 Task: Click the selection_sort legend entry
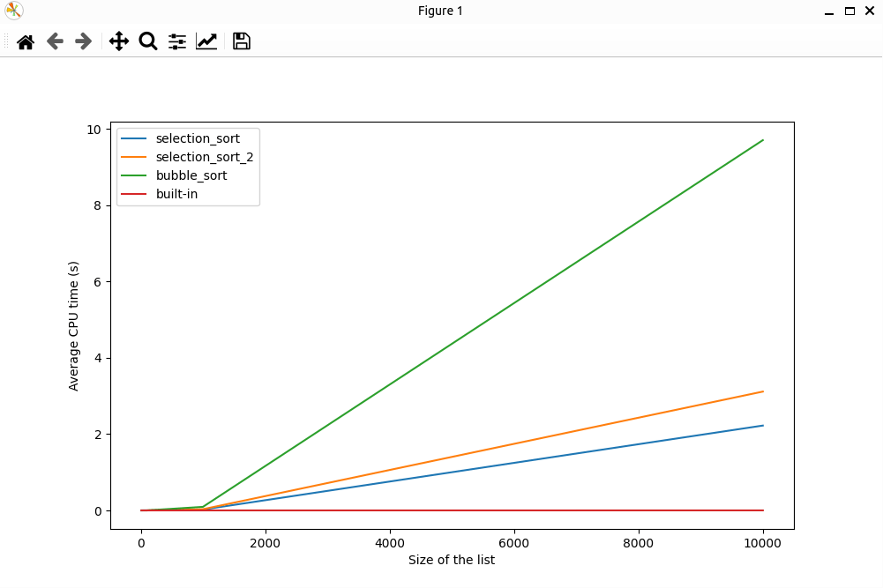197,138
